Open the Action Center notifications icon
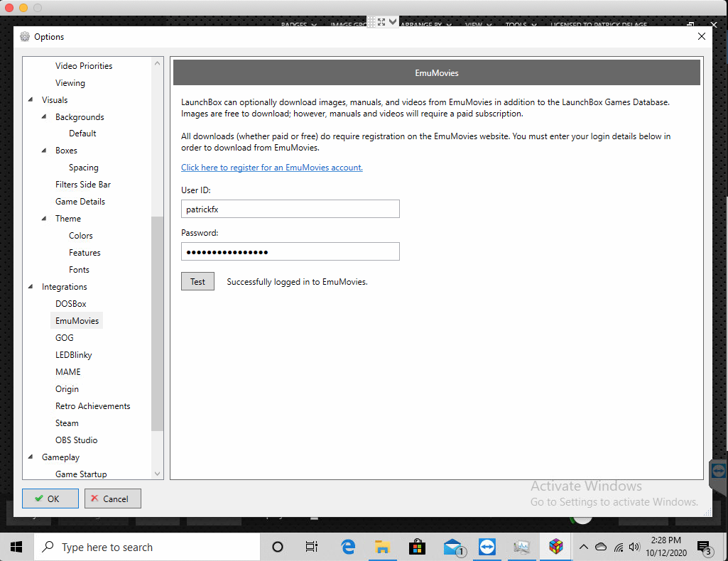Image resolution: width=728 pixels, height=561 pixels. (x=705, y=548)
